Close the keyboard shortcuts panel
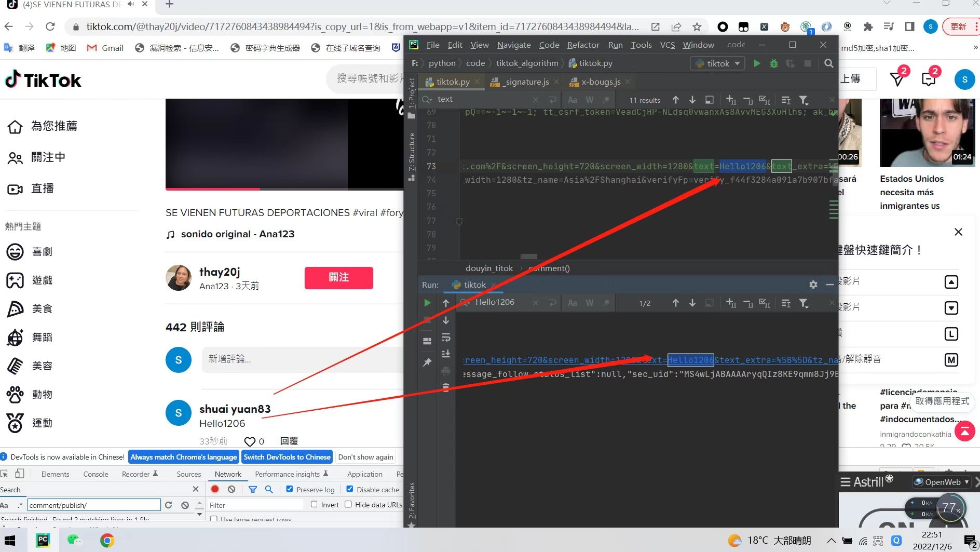 click(958, 232)
